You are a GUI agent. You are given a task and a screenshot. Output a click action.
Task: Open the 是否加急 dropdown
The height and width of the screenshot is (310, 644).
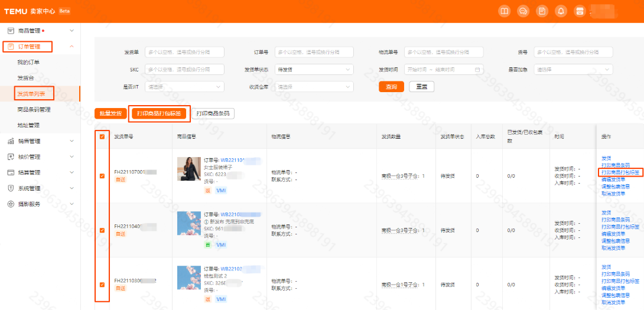573,70
